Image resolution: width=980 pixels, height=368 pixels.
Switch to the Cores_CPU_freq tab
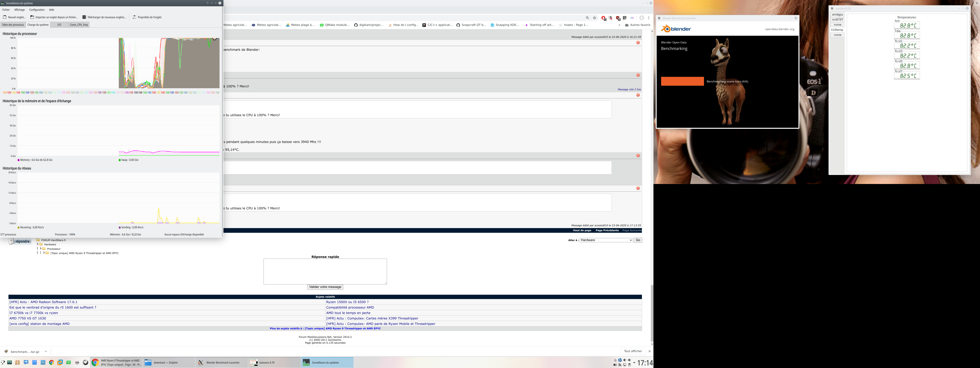(79, 25)
